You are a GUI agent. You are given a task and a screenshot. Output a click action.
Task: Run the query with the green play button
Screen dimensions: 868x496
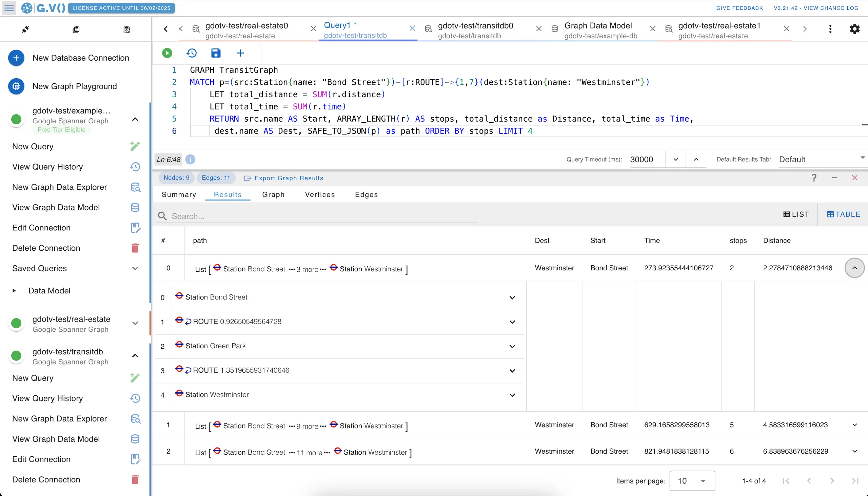coord(167,53)
